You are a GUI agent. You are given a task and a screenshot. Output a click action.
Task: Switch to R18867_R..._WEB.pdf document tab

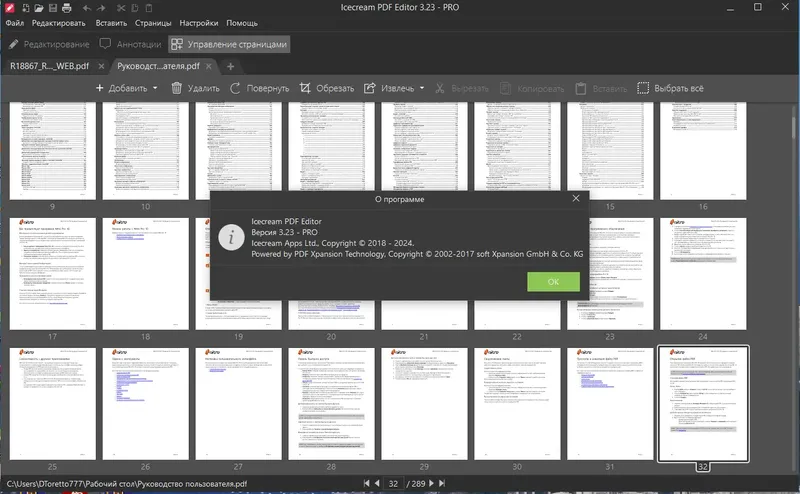click(49, 66)
